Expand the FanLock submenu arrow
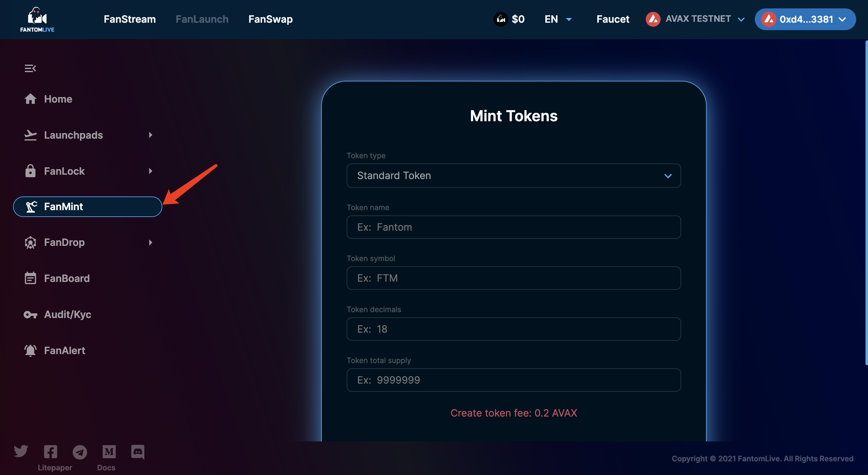The height and width of the screenshot is (475, 868). click(150, 171)
